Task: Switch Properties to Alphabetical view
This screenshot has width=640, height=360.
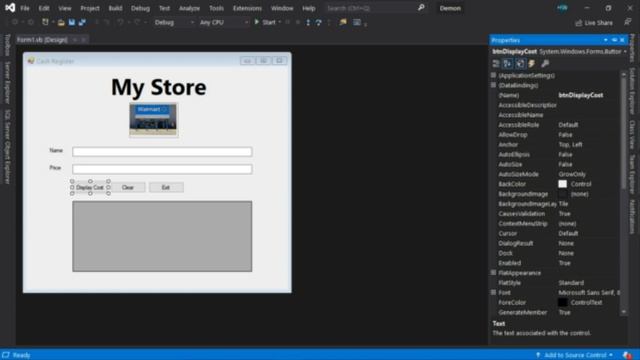Action: (508, 64)
